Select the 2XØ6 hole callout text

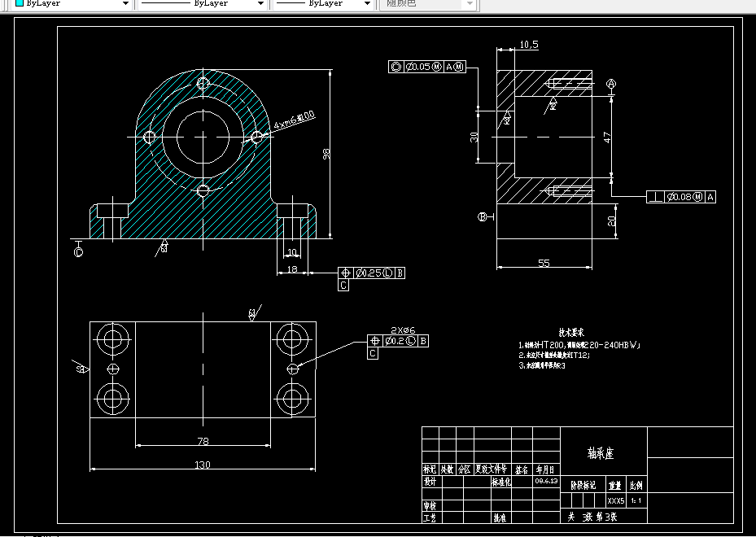[x=403, y=330]
